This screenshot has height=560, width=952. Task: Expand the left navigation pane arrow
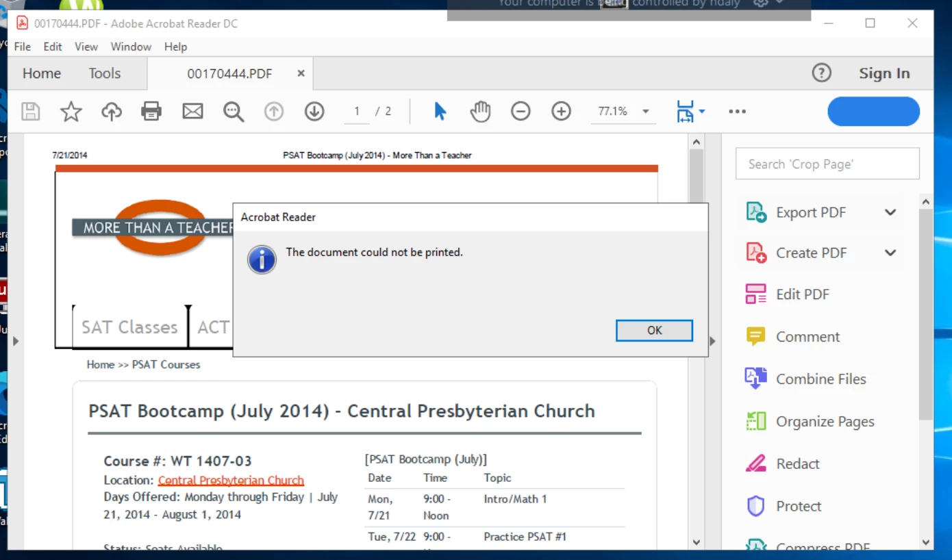16,341
